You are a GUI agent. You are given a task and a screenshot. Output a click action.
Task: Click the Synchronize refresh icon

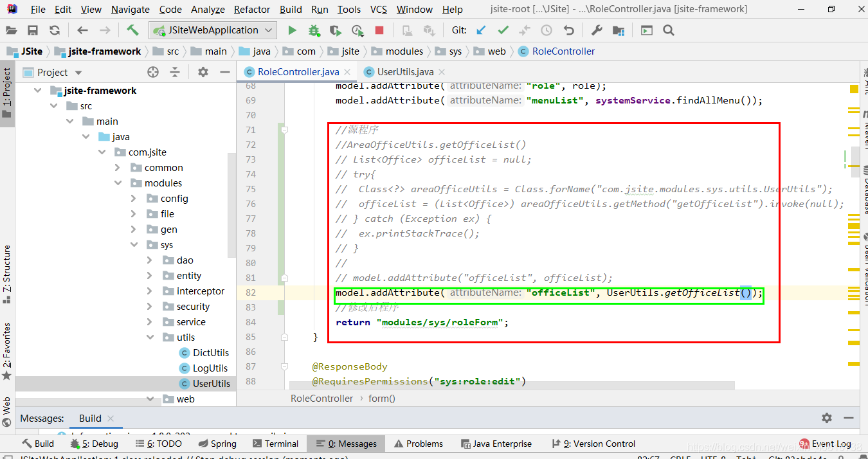pos(55,30)
